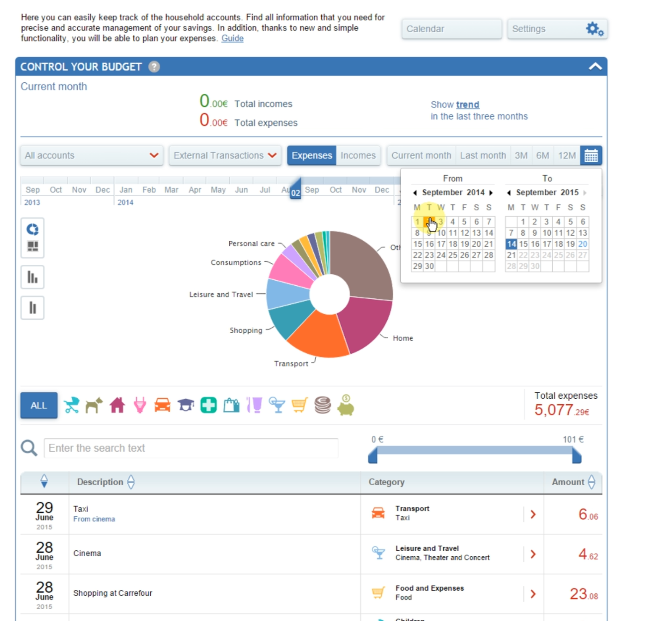The image size is (672, 621).
Task: Filter by the dog pets category icon
Action: tap(94, 405)
